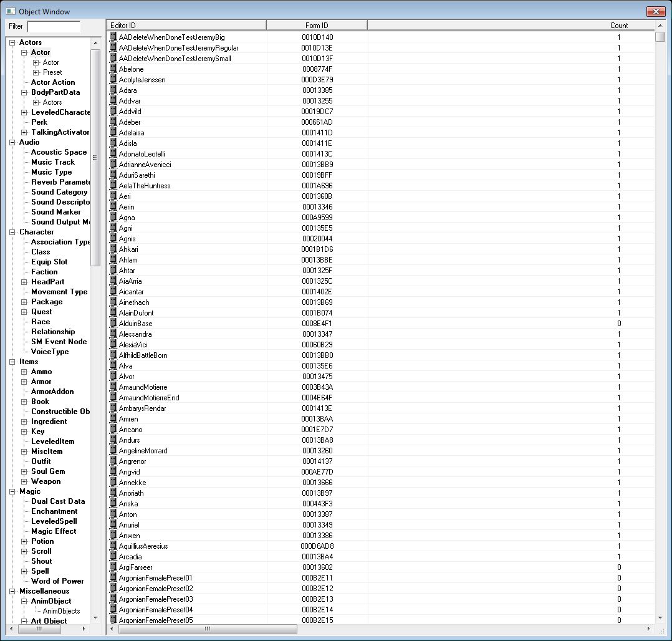Select the Form ID 0001A696 cell

click(317, 186)
